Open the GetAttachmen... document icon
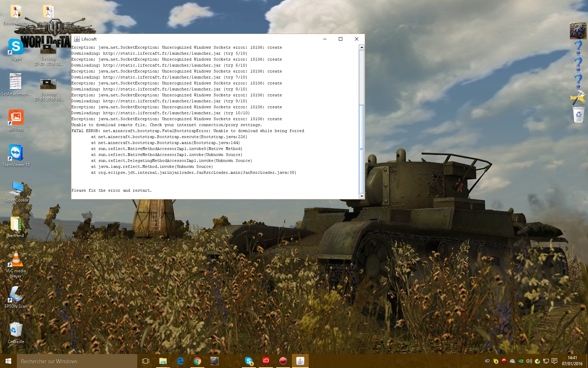The width and height of the screenshot is (588, 368). pyautogui.click(x=16, y=84)
